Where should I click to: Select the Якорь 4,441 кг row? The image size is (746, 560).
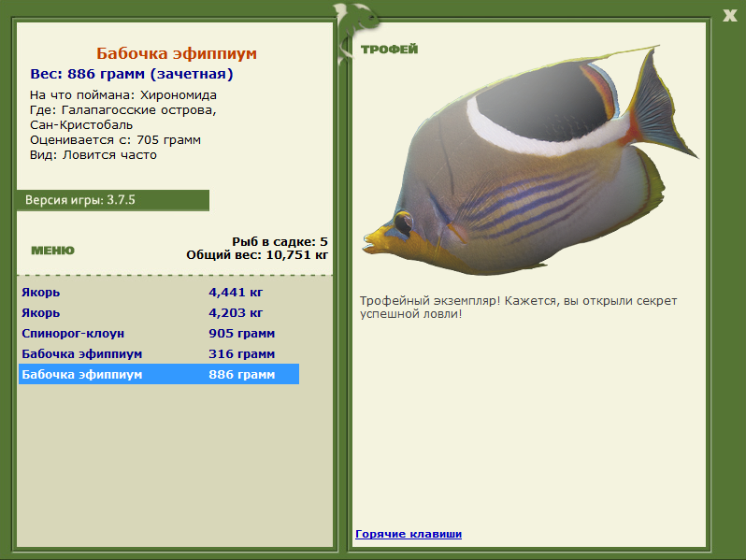[x=159, y=292]
